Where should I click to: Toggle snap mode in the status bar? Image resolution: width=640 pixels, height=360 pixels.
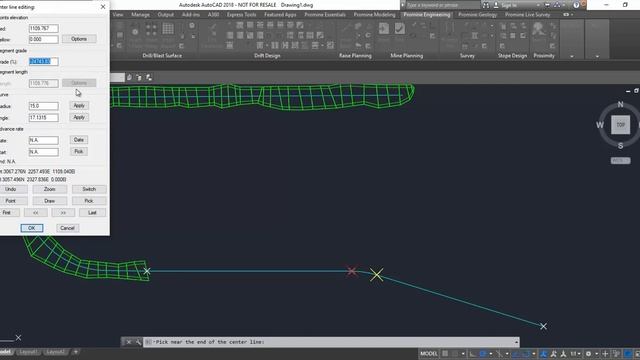454,353
